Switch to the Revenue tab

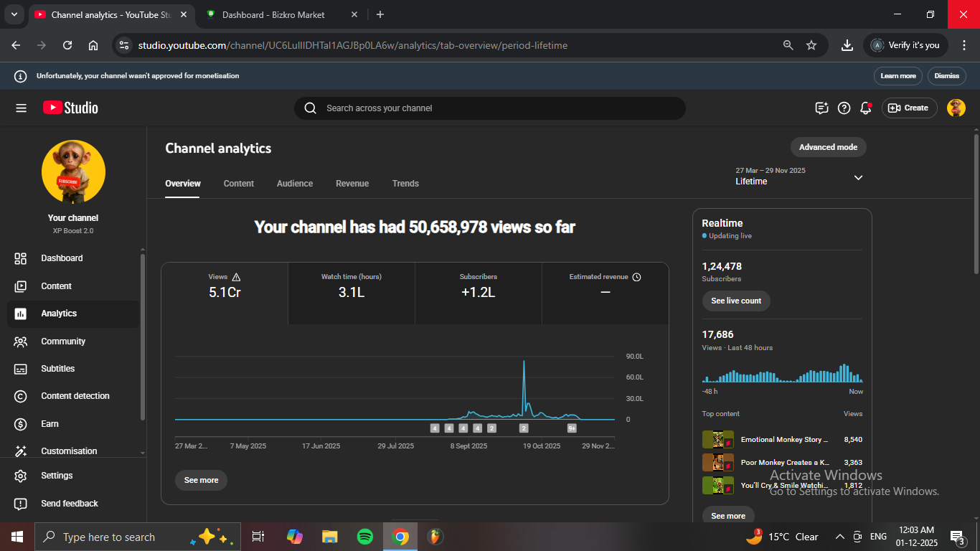tap(352, 184)
